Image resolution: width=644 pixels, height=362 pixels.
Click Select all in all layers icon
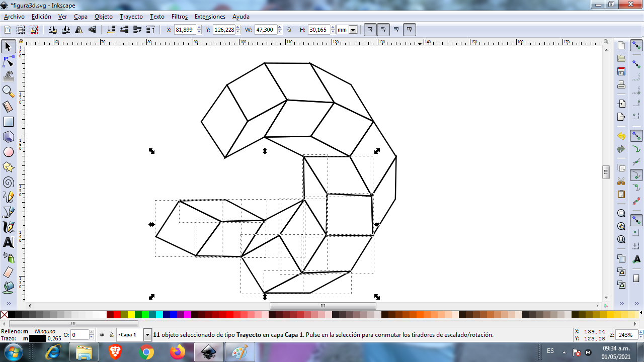pyautogui.click(x=21, y=30)
